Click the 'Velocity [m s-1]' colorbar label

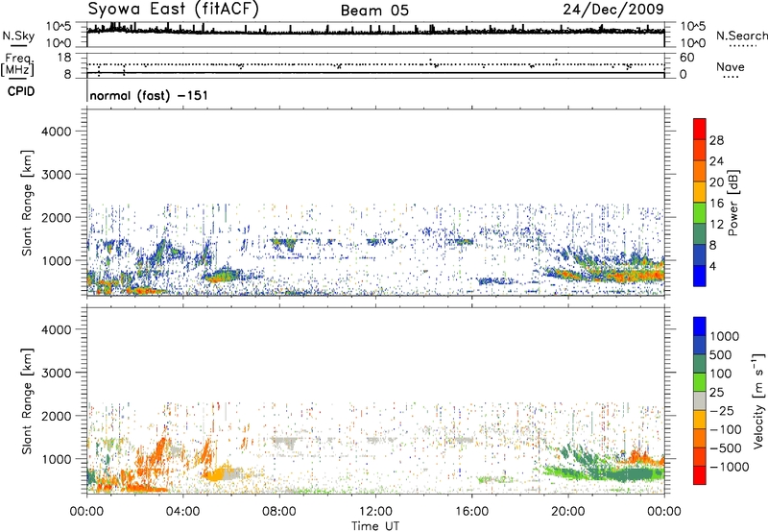(758, 400)
